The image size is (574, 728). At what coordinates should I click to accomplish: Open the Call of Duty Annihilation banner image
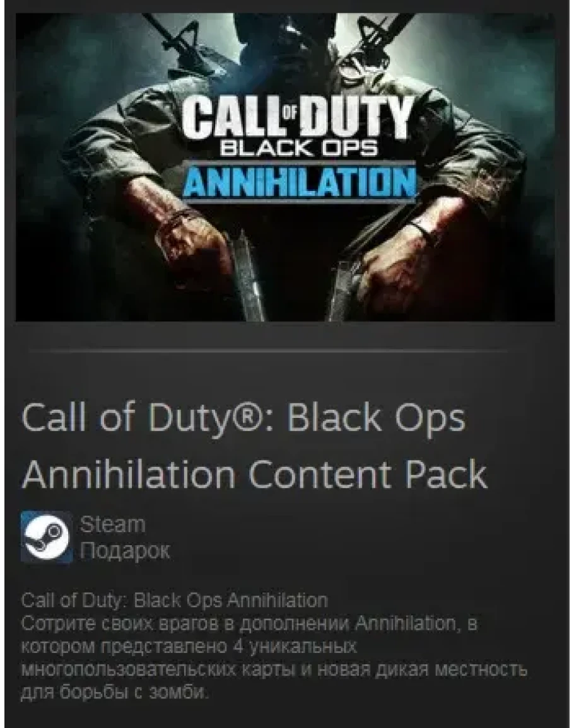pos(285,167)
